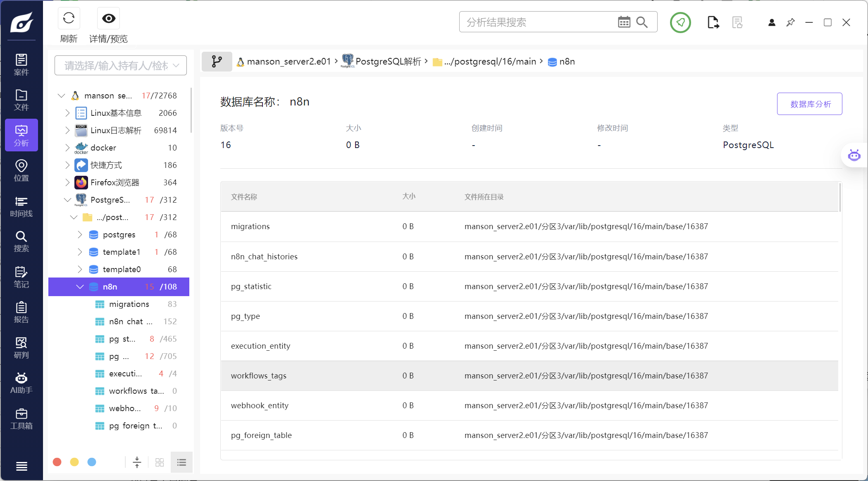Toggle the Details/Preview (详情/预览) eye icon
868x481 pixels.
pyautogui.click(x=109, y=19)
